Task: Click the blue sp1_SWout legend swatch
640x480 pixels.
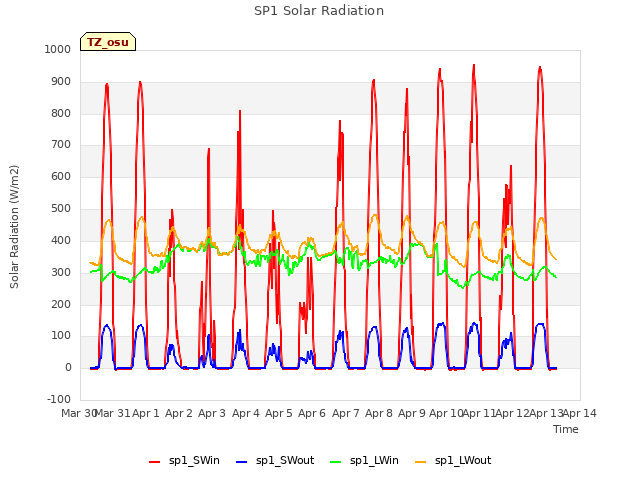Action: coord(242,462)
